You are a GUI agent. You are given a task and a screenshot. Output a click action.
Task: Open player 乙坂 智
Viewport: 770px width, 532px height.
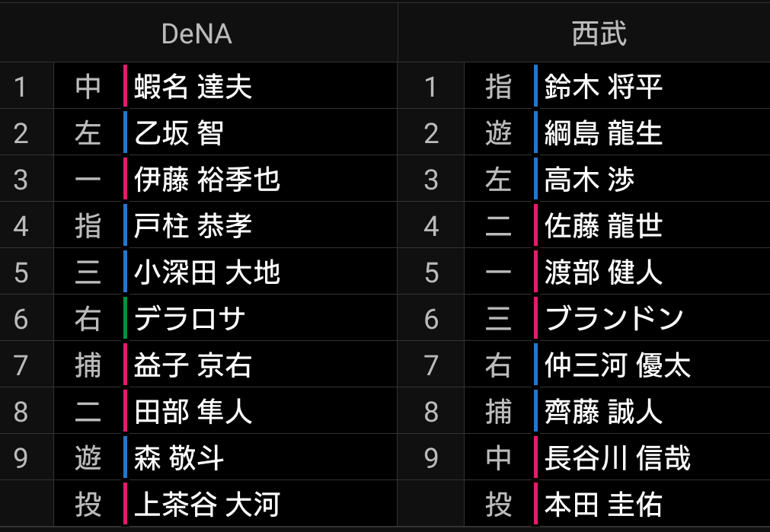tap(179, 133)
